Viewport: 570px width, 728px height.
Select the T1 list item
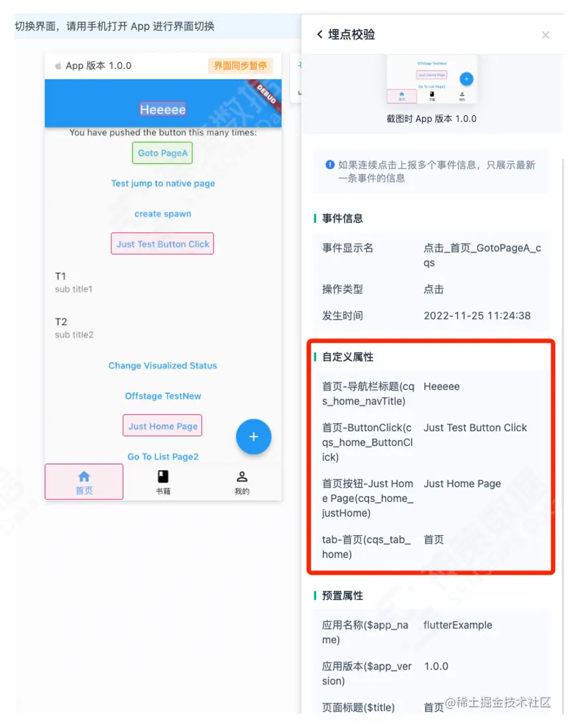(x=163, y=282)
